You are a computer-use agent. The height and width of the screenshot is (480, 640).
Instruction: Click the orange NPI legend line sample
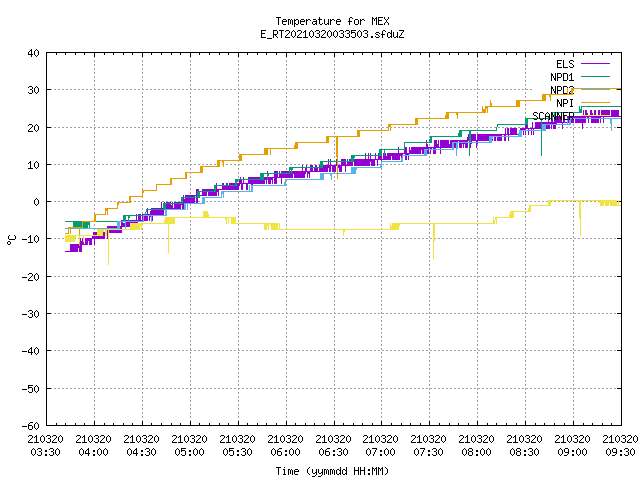pyautogui.click(x=595, y=102)
